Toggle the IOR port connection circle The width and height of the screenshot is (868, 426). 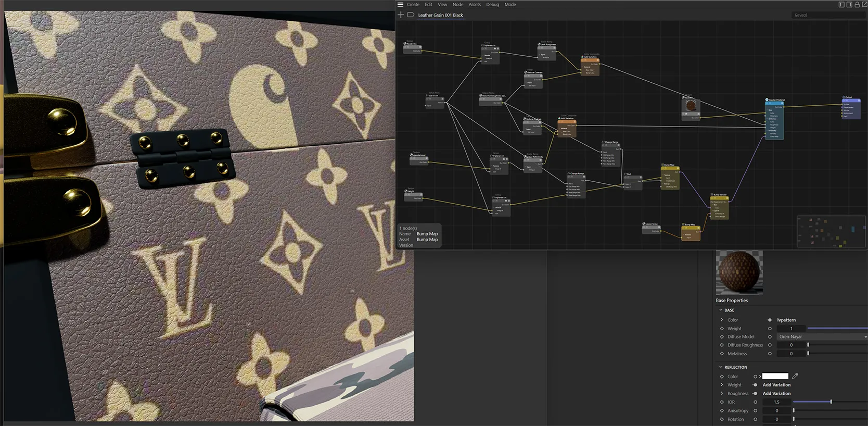(755, 402)
